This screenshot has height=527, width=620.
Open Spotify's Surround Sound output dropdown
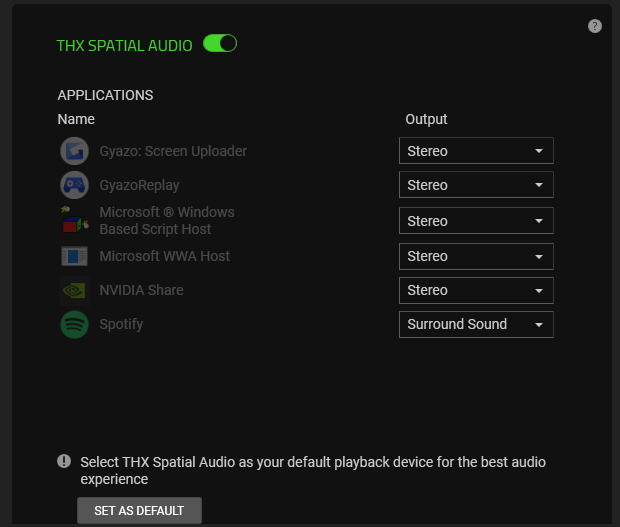click(476, 325)
